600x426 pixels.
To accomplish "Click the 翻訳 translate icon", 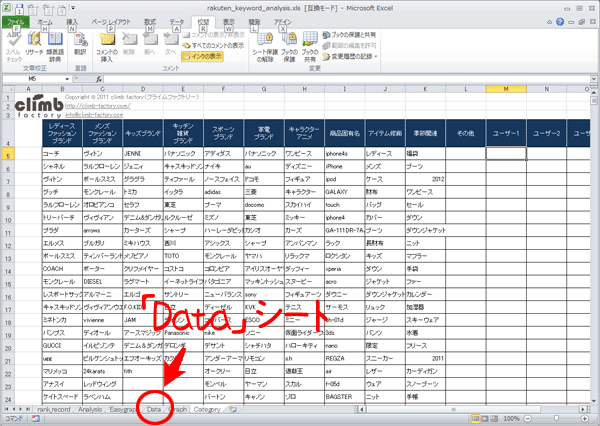I will 80,44.
